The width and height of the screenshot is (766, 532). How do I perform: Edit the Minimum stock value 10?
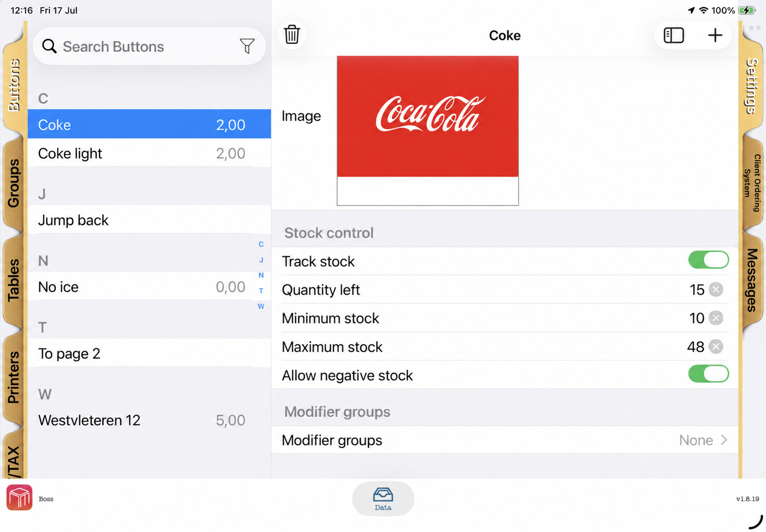tap(696, 318)
